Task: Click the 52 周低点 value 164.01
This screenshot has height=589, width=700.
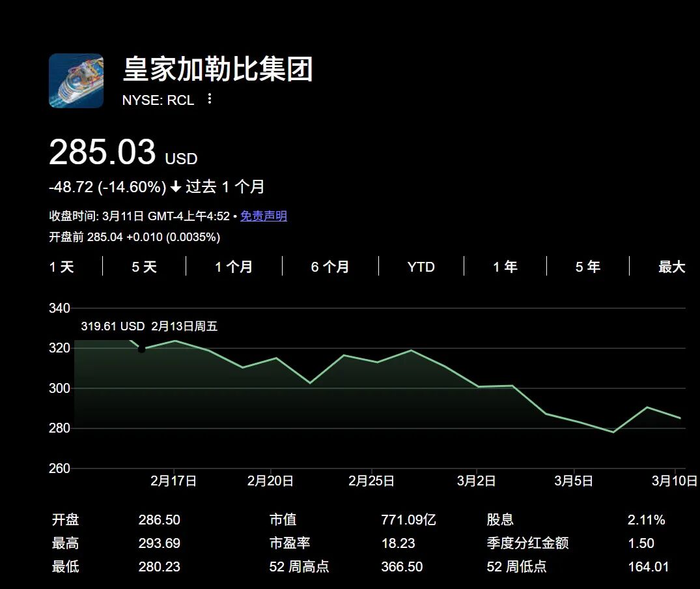Action: click(649, 567)
